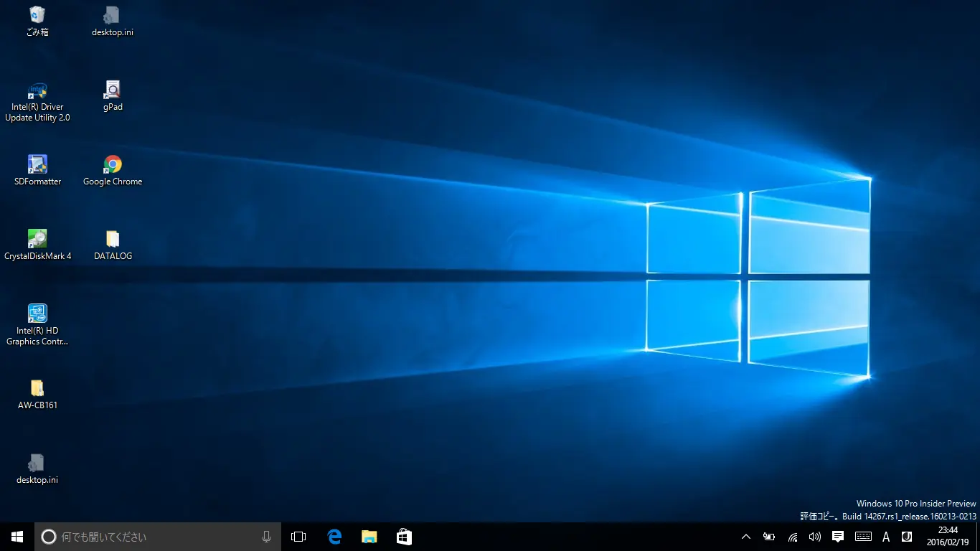Expand hidden icons with the tray chevron
Viewport: 980px width, 551px height.
tap(746, 536)
